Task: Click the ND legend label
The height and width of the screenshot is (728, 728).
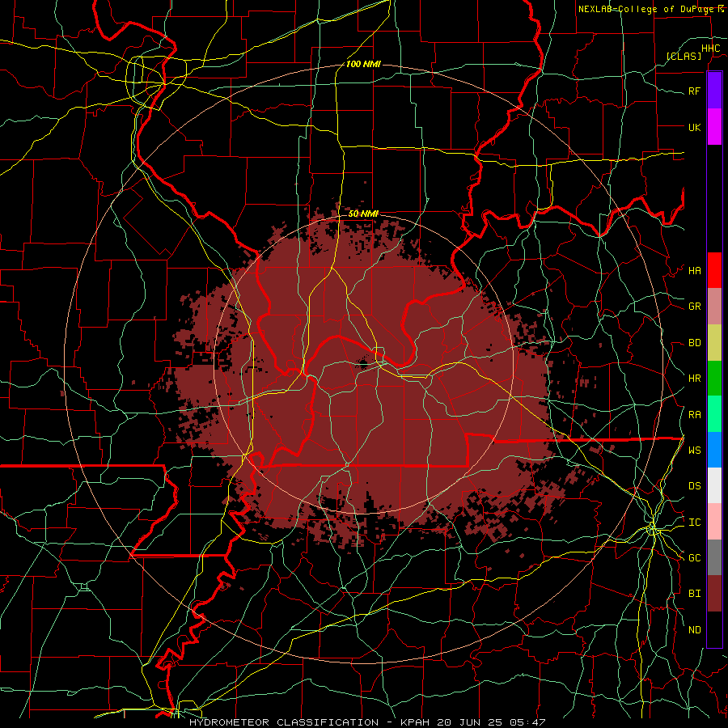Action: pyautogui.click(x=694, y=630)
